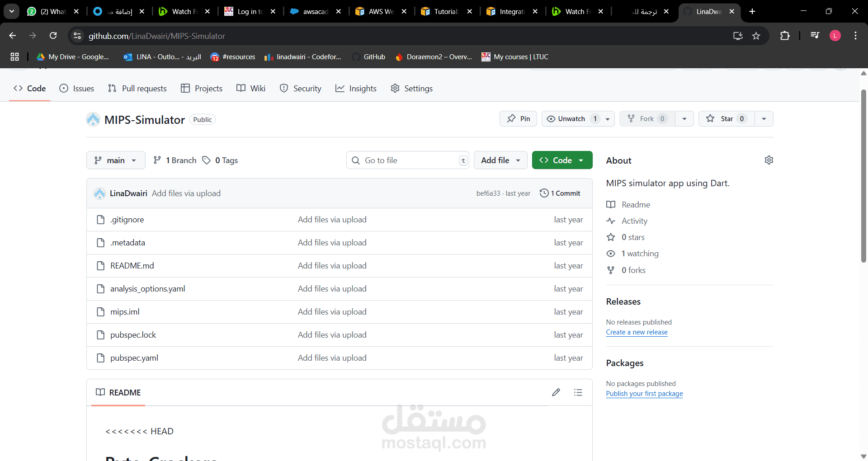Open the browser Extensions puzzle icon
868x461 pixels.
(x=785, y=36)
